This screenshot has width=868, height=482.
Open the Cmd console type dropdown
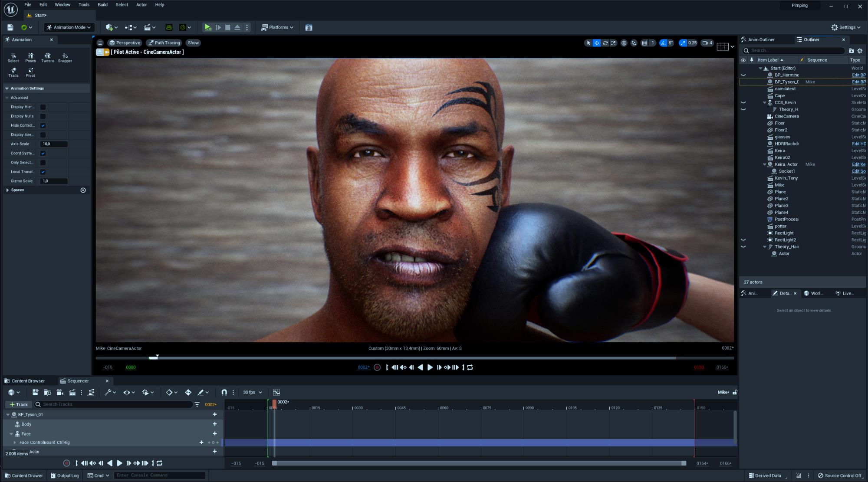(99, 475)
